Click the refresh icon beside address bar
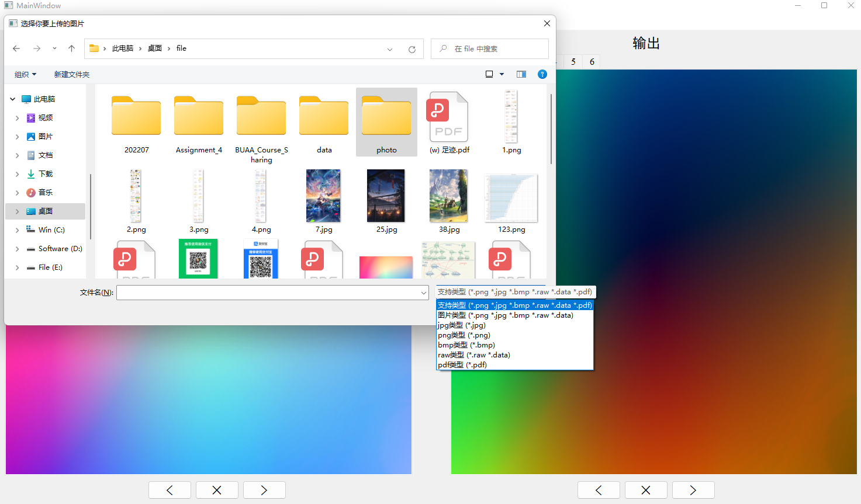 [412, 49]
